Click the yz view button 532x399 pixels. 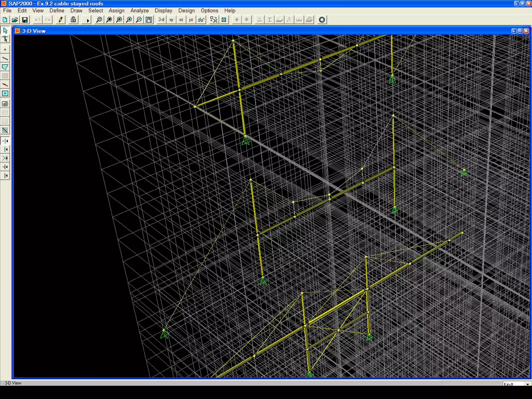pyautogui.click(x=191, y=20)
